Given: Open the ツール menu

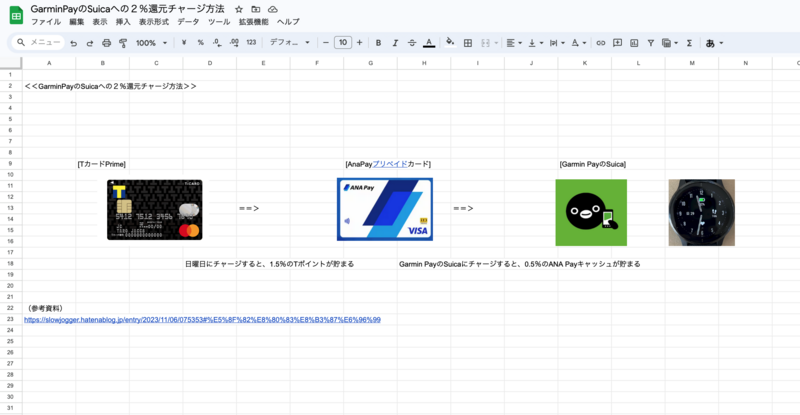Looking at the screenshot, I should (219, 22).
